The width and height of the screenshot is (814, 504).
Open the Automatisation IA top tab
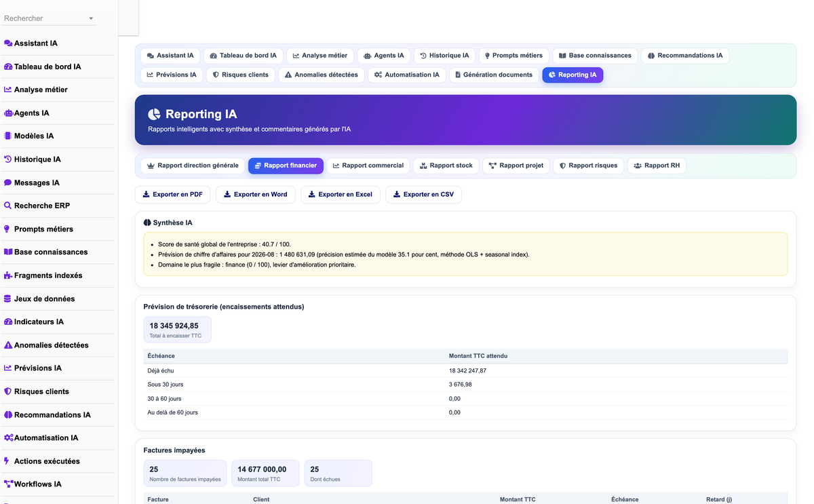point(407,75)
